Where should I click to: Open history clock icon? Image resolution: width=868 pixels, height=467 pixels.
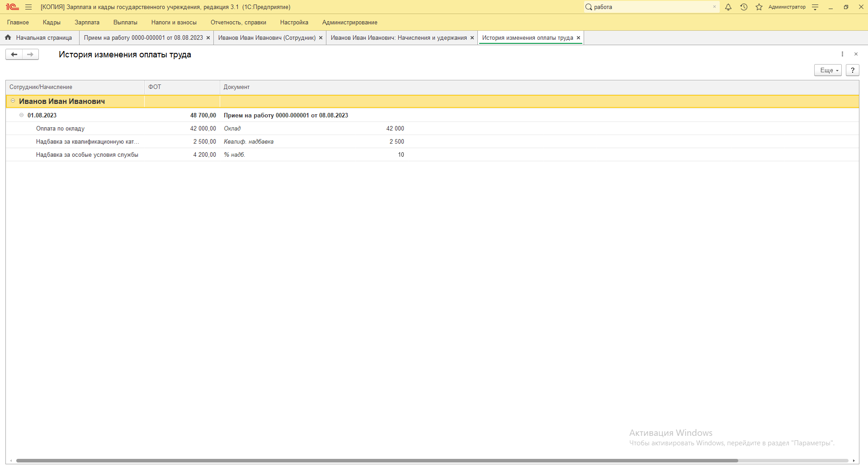(744, 7)
